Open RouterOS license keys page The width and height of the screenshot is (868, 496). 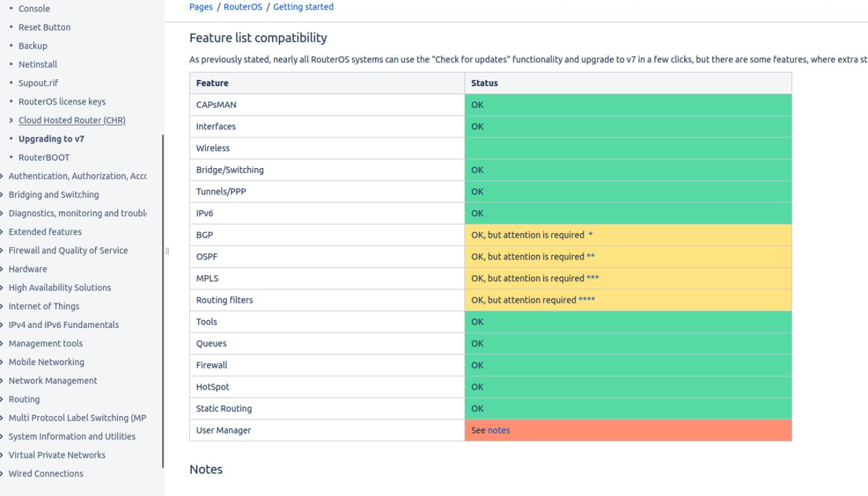(62, 102)
